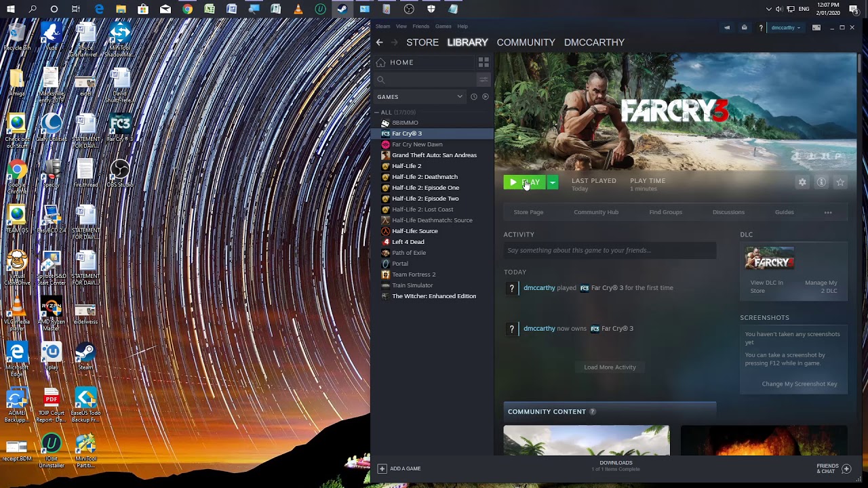Open the STORE tab in Steam
Image resolution: width=868 pixels, height=488 pixels.
(x=422, y=42)
